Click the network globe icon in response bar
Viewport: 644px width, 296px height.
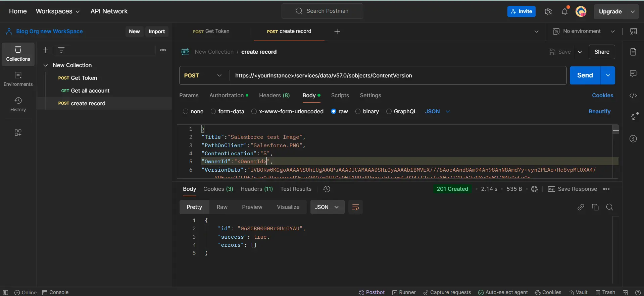point(535,189)
